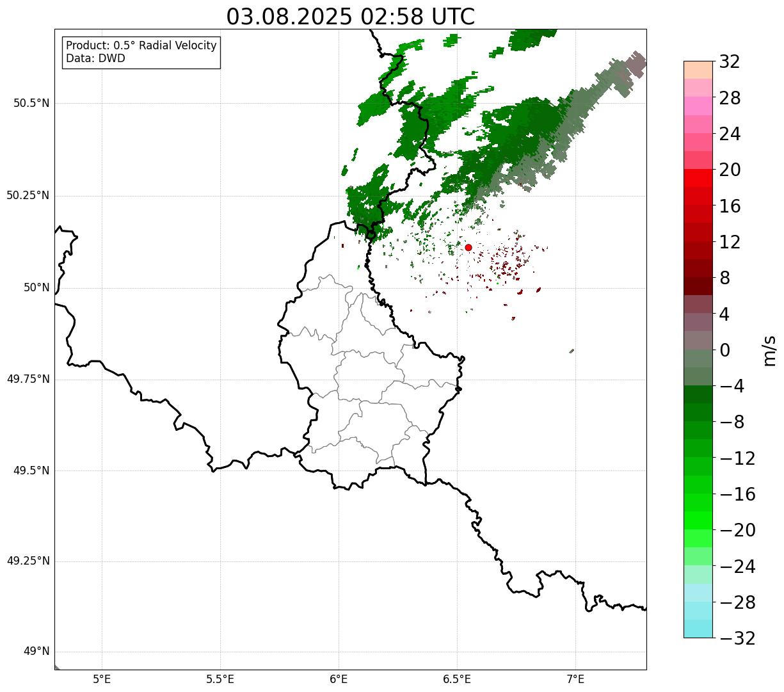Viewport: 784px width, 692px height.
Task: Click the cyan bottom swatch of the colorbar
Action: (698, 629)
